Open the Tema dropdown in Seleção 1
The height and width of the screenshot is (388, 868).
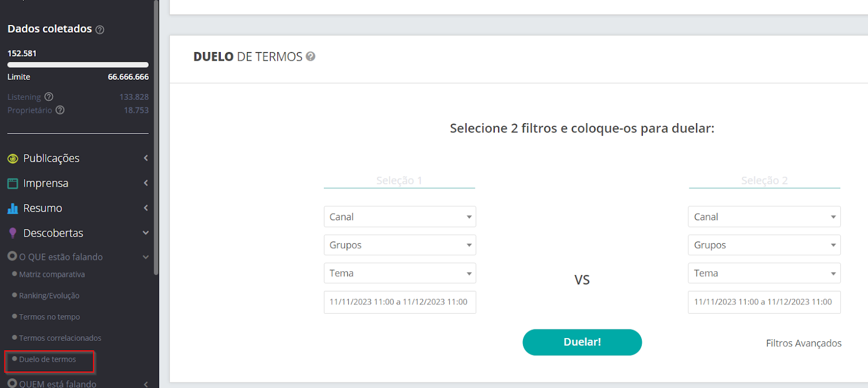pyautogui.click(x=400, y=273)
